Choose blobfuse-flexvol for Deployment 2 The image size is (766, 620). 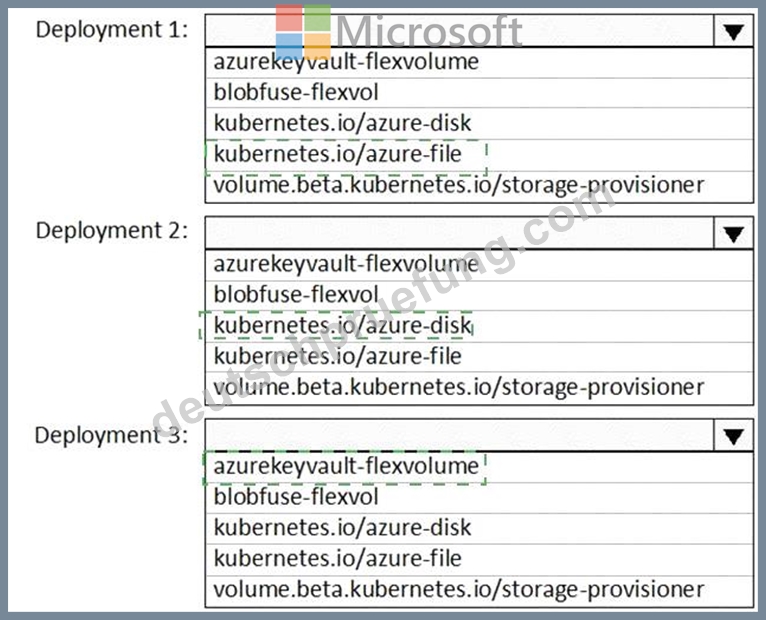479,295
